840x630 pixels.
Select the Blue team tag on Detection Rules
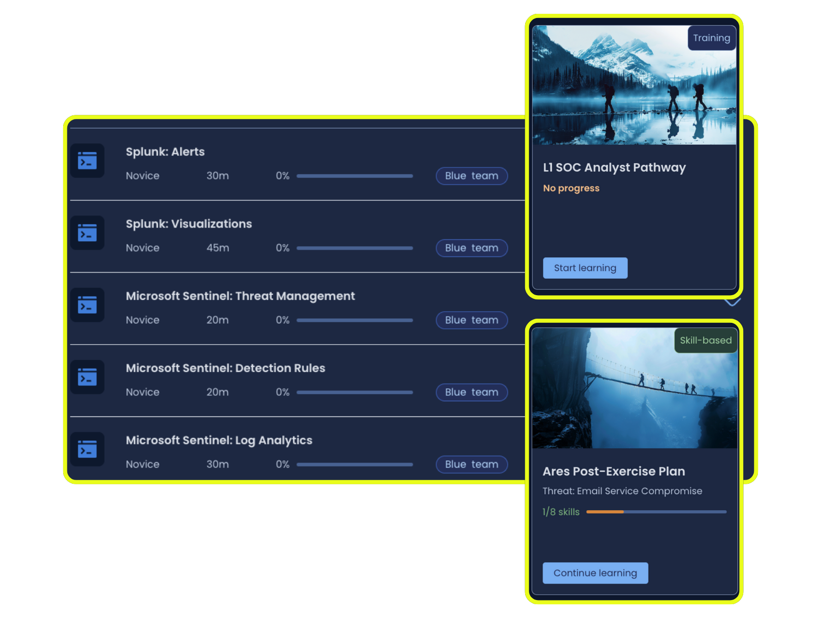(x=472, y=392)
